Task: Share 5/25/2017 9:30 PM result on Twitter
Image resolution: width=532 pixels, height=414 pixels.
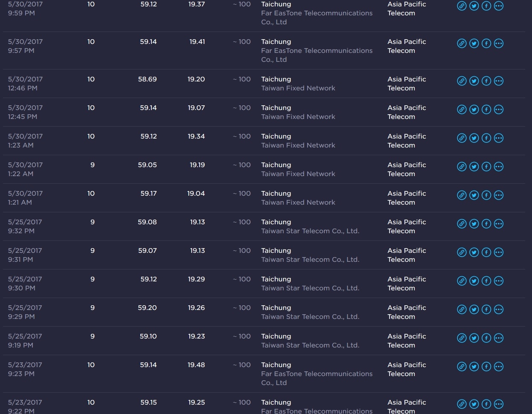Action: coord(474,281)
